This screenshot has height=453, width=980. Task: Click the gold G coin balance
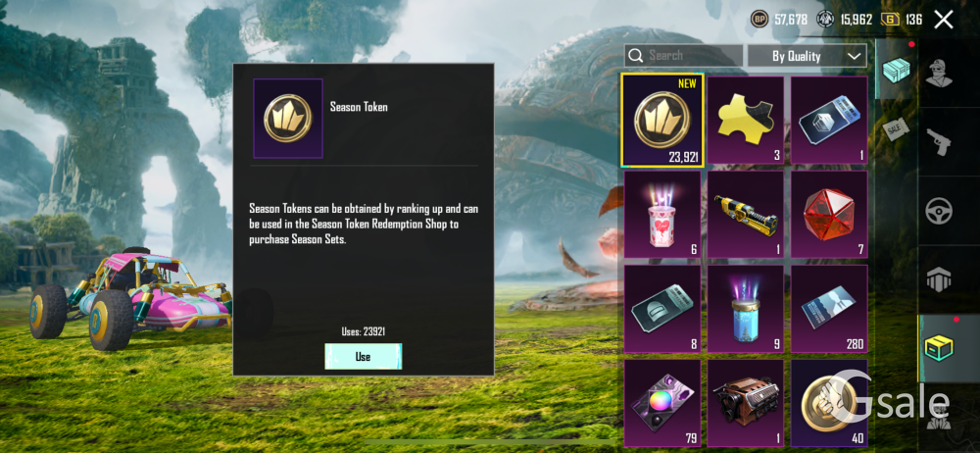pos(902,20)
